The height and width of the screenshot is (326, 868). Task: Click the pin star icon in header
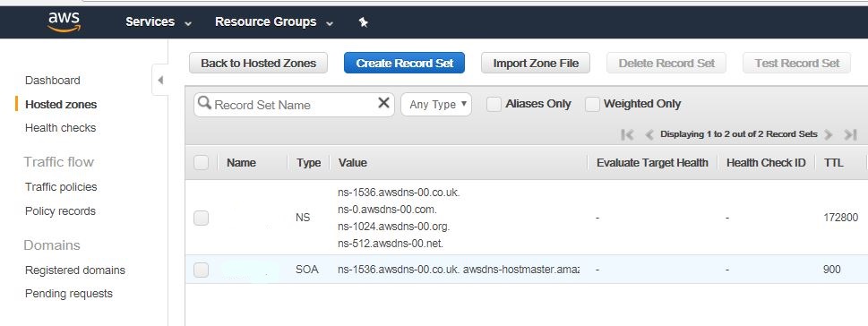tap(363, 22)
